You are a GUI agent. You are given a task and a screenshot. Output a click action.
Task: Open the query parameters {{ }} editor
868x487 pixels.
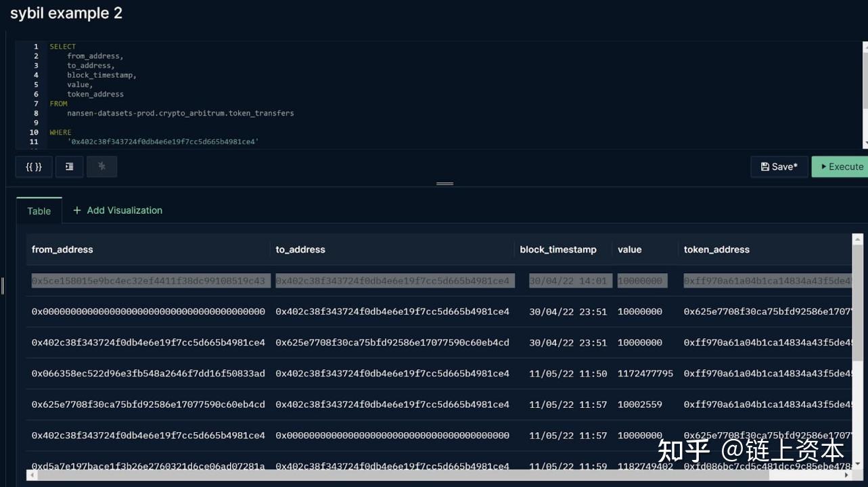point(33,166)
